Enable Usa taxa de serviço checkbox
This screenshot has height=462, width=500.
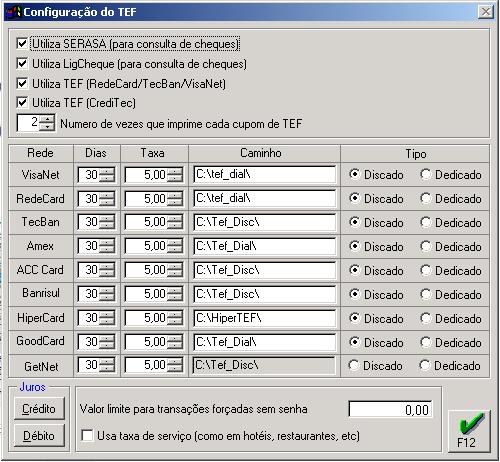click(87, 435)
